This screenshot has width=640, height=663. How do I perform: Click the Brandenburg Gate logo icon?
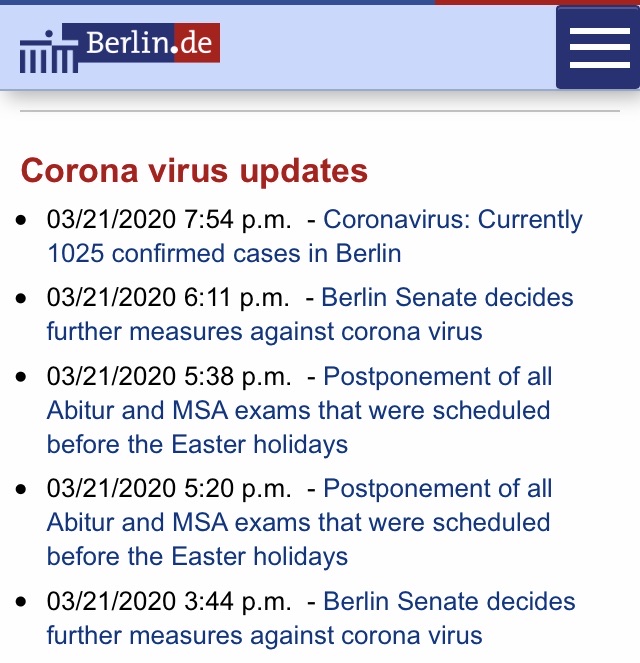tap(48, 54)
